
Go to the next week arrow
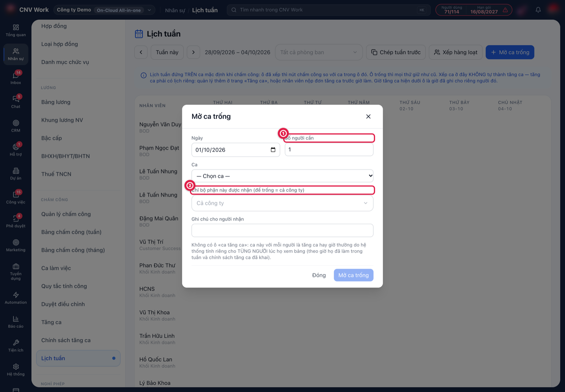pyautogui.click(x=193, y=52)
